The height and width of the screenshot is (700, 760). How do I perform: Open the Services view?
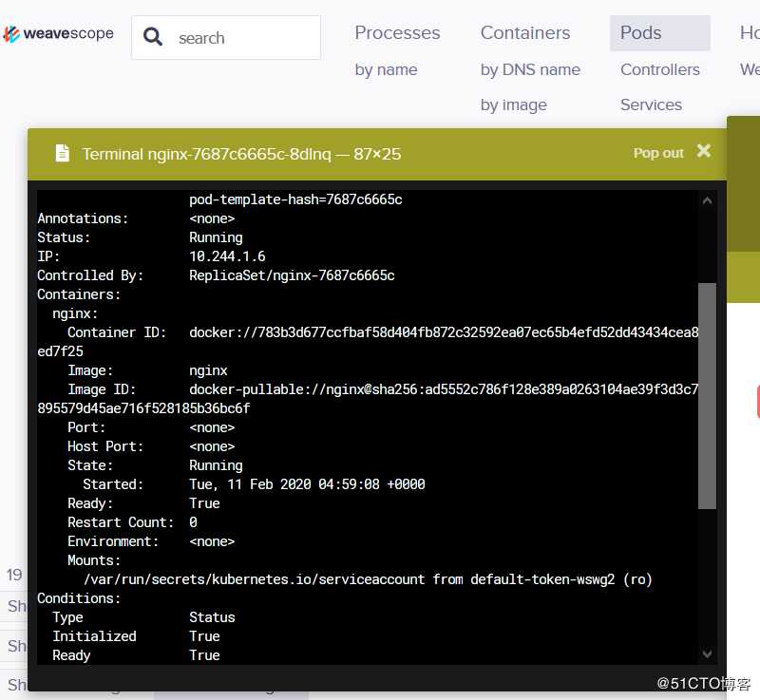click(651, 105)
